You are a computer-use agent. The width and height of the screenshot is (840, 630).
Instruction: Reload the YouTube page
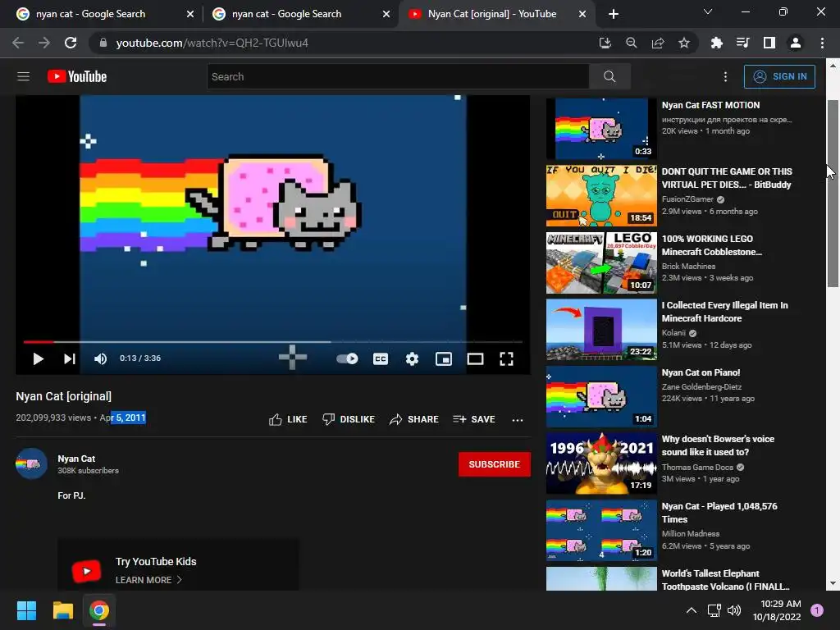(x=71, y=43)
